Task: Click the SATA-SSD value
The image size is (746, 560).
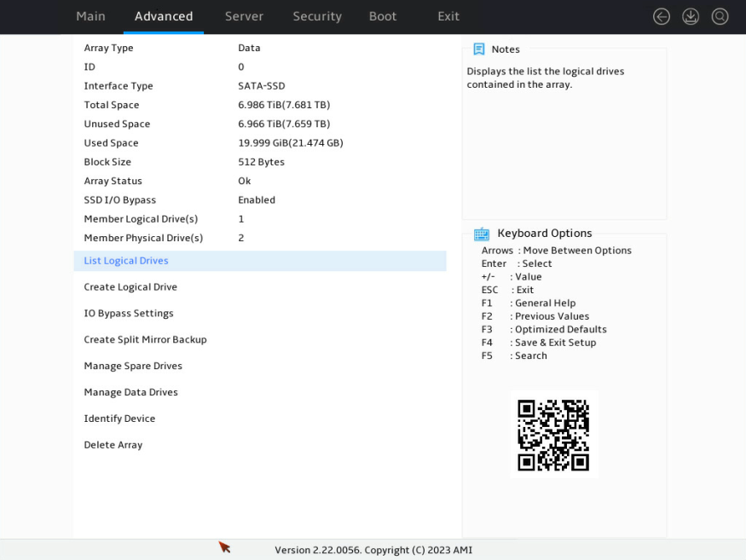Action: click(x=261, y=86)
